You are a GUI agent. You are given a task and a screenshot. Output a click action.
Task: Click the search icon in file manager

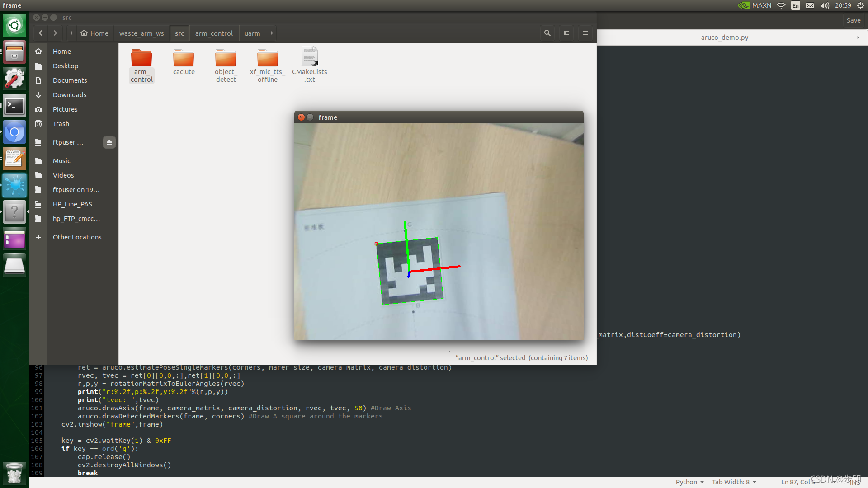pos(547,33)
